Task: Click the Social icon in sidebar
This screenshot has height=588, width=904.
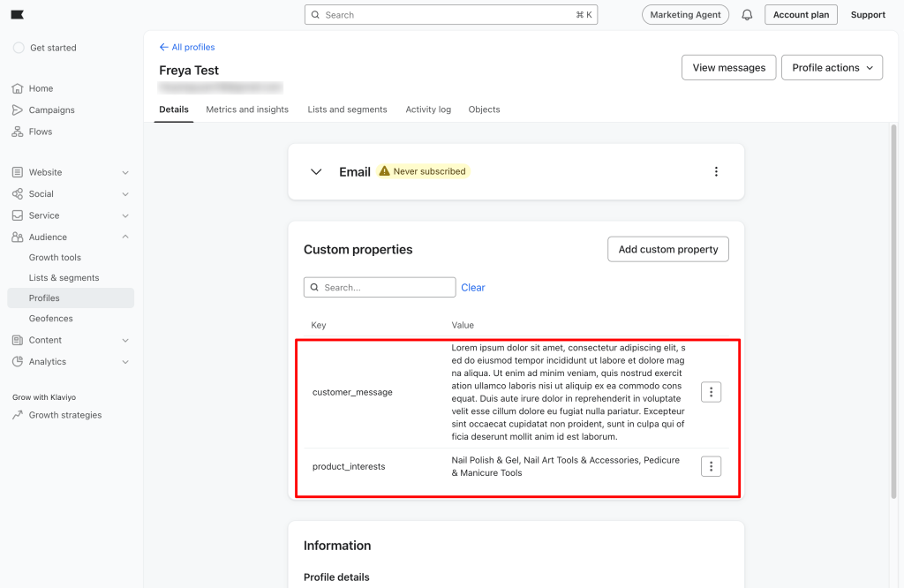Action: point(18,193)
